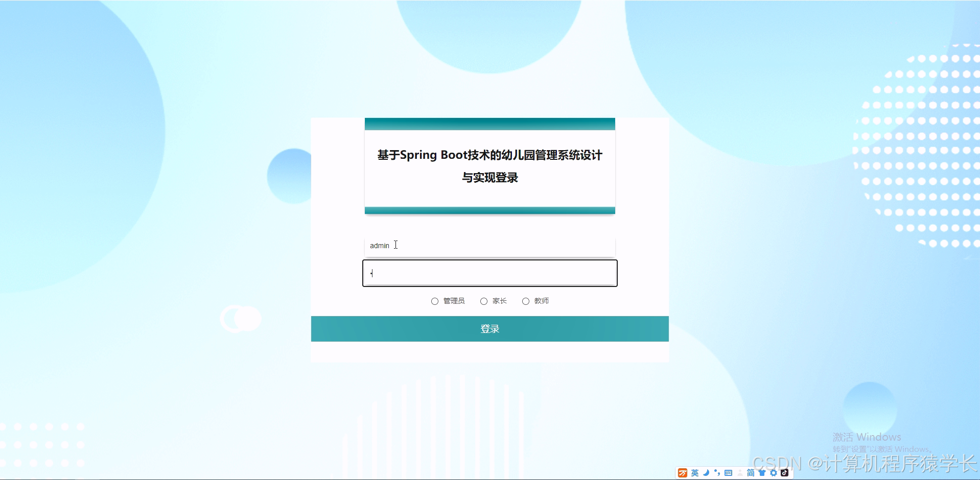The image size is (980, 480).
Task: Select the 管理员 role option
Action: 435,301
